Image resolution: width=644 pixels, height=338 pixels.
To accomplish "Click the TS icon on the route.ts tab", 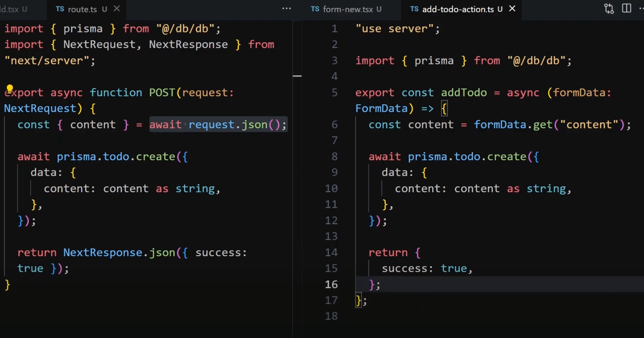I will click(60, 9).
